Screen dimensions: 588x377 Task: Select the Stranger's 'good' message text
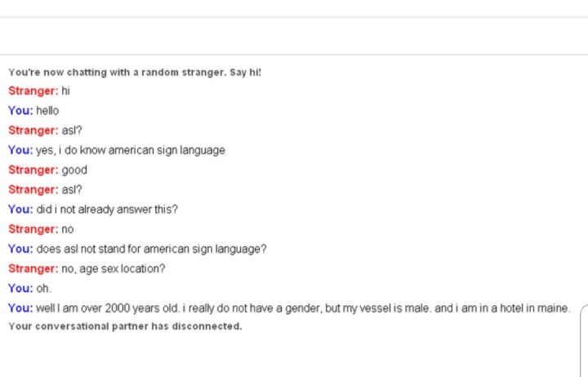pyautogui.click(x=74, y=170)
